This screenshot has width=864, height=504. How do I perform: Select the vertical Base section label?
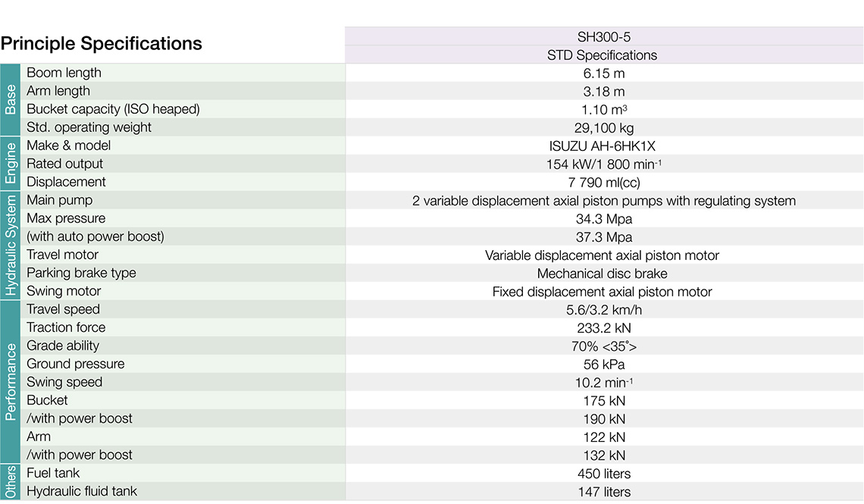pos(11,99)
